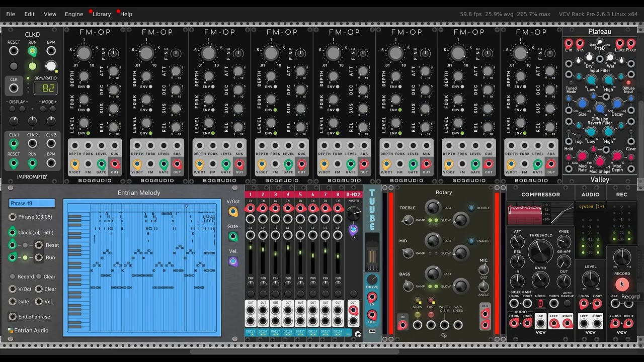Image resolution: width=644 pixels, height=362 pixels.
Task: Click the Plateau Decay knob
Action: (x=617, y=104)
